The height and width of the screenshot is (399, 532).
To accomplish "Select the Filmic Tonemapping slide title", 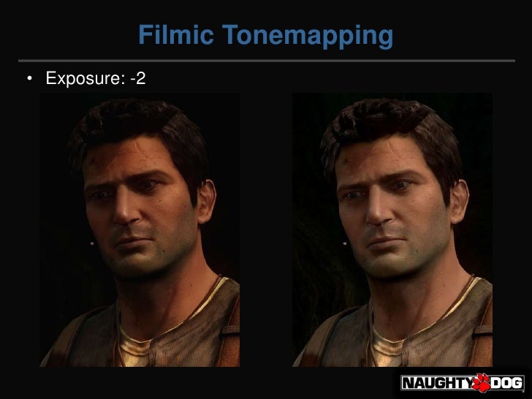I will coord(266,35).
